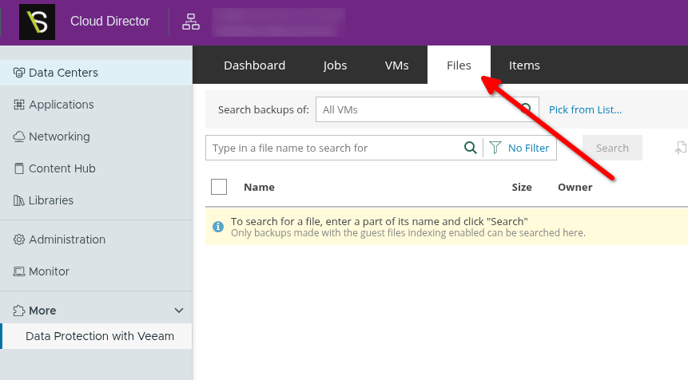Click the export icon right of Search
688x380 pixels.
[681, 148]
